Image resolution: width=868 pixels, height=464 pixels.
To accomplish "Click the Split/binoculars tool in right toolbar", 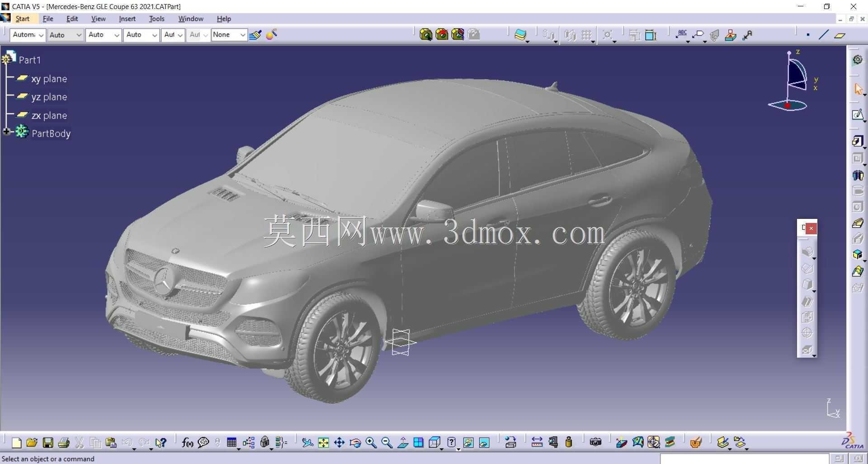I will coord(858,175).
